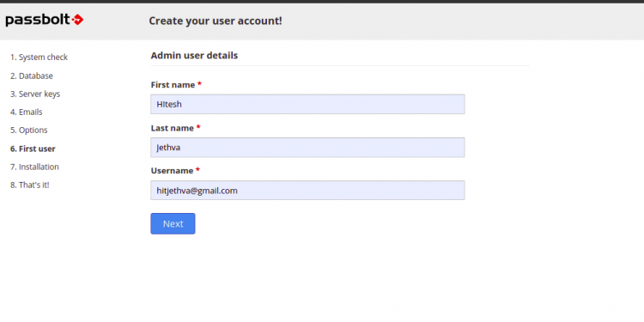The height and width of the screenshot is (322, 644).
Task: Edit the Username email input field
Action: coord(307,191)
